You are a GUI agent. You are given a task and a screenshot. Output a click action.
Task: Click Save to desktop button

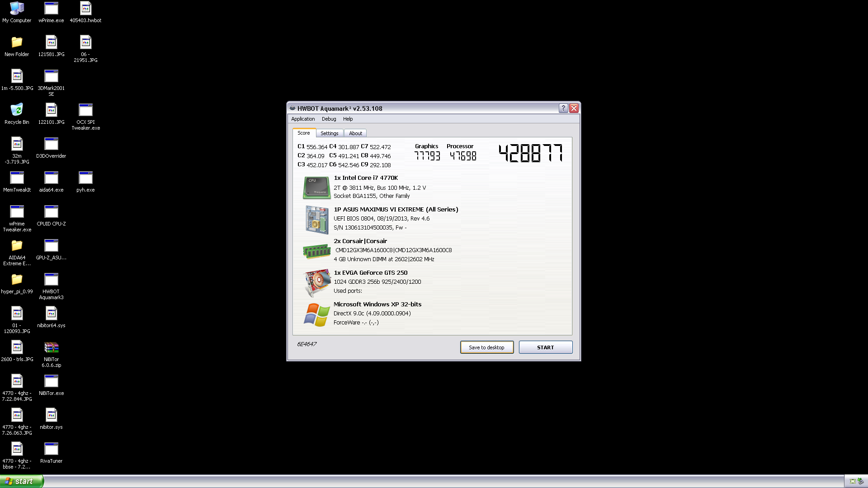point(486,347)
